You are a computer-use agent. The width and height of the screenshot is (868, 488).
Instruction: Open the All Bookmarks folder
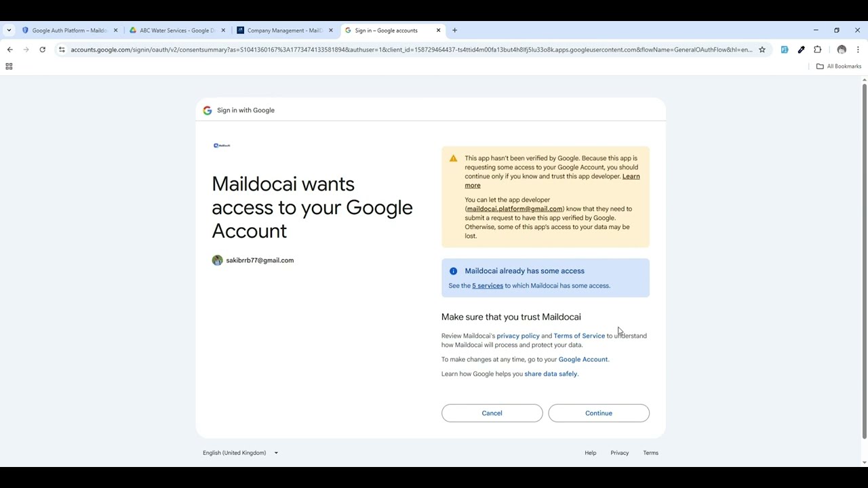click(x=839, y=66)
